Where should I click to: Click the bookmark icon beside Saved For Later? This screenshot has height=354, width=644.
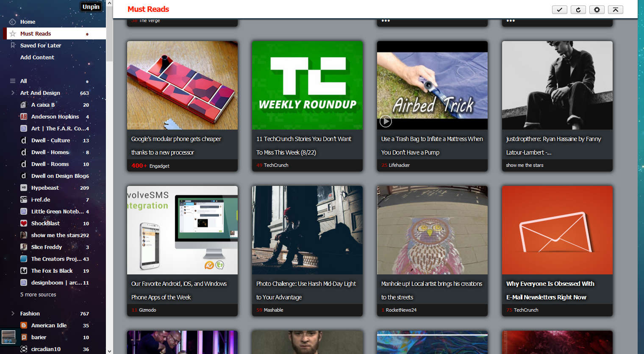(13, 45)
